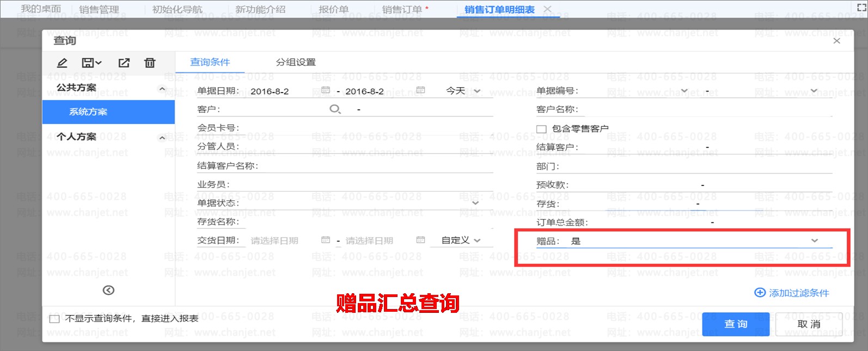This screenshot has height=351, width=868.
Task: Click the fullscreen icon at top right
Action: pyautogui.click(x=861, y=8)
